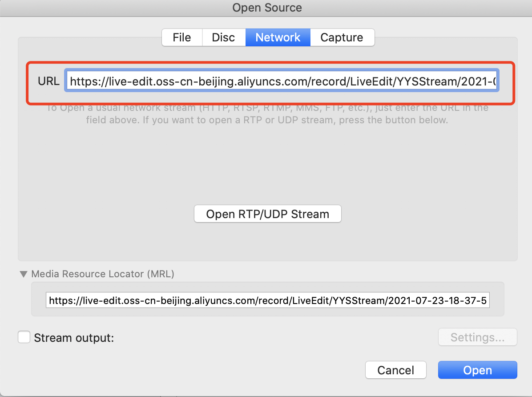Viewport: 532px width, 397px height.
Task: Click Open RTP/UDP Stream button
Action: click(268, 214)
